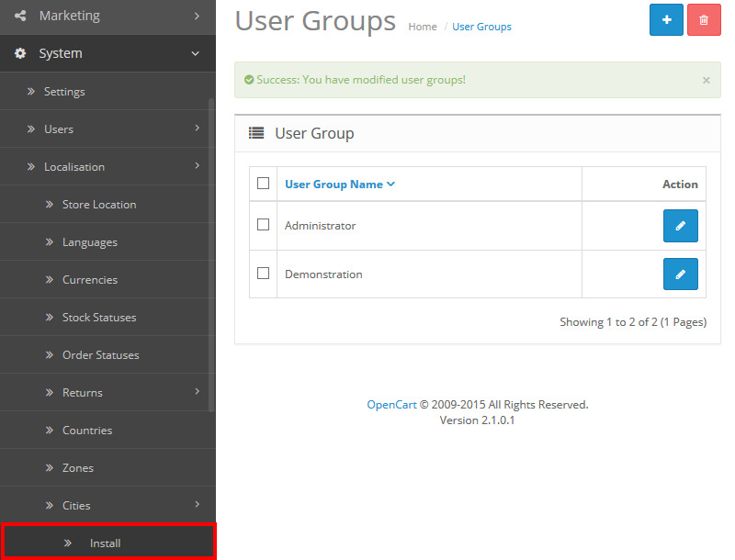Viewport: 735px width, 560px height.
Task: Click the list icon beside User Group heading
Action: [x=257, y=133]
